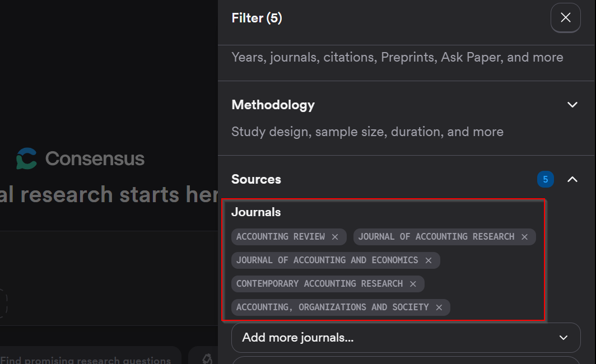596x364 pixels.
Task: Click the Methodology heading
Action: (273, 105)
